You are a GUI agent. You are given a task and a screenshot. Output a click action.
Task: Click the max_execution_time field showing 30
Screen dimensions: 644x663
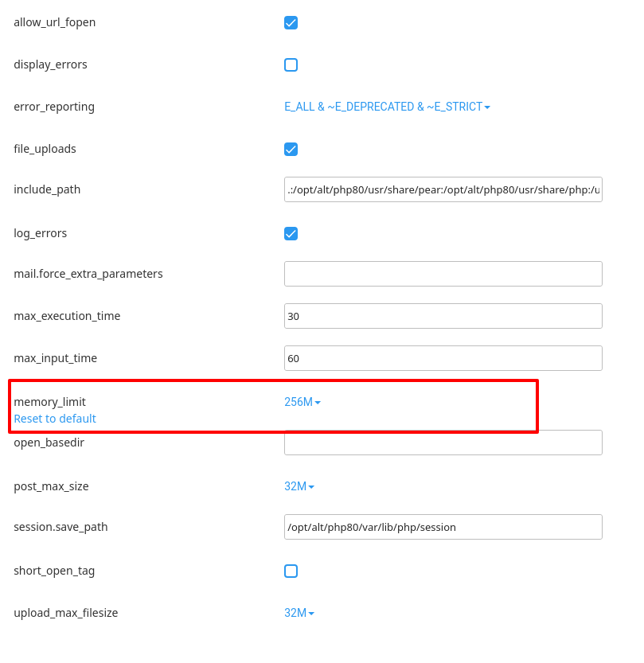pyautogui.click(x=443, y=316)
